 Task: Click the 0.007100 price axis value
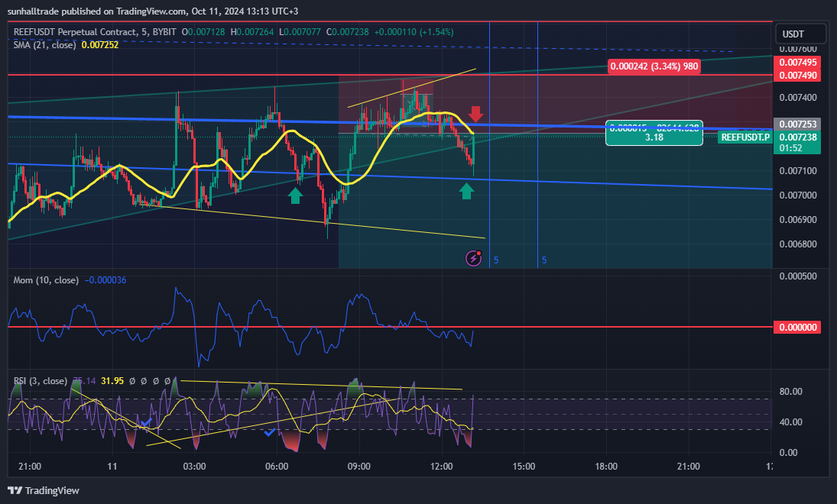click(798, 170)
